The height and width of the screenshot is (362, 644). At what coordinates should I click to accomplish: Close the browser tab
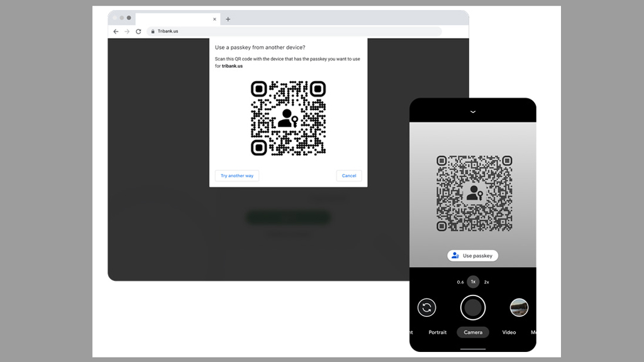(214, 19)
